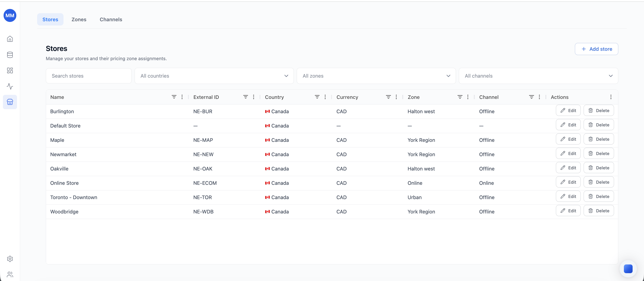Screen dimensions: 644x281
Task: Expand the All zones dropdown
Action: [376, 76]
